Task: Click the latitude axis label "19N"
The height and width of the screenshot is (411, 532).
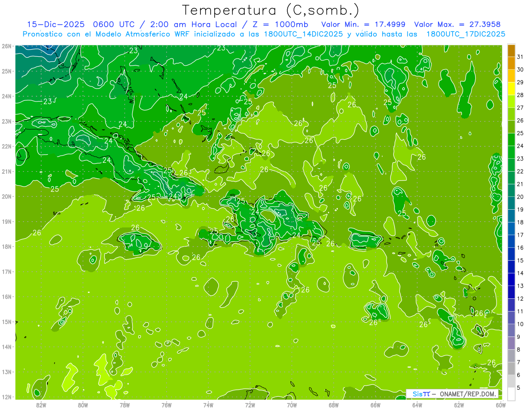Action: pyautogui.click(x=6, y=221)
